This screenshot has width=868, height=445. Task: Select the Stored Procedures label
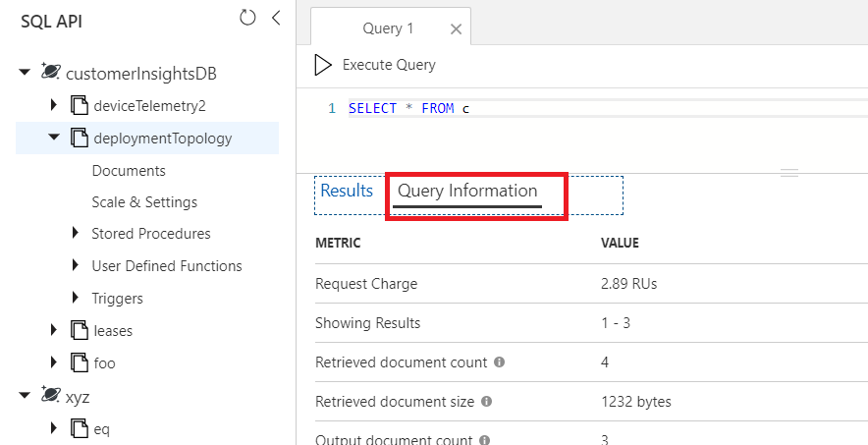151,234
